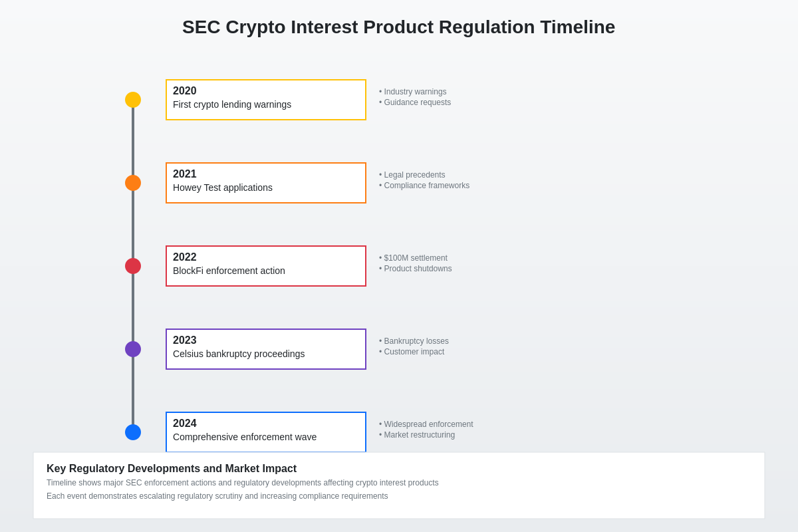Click the Bankruptcy losses bullet
Screen dimensions: 798x532
pyautogui.click(x=416, y=341)
